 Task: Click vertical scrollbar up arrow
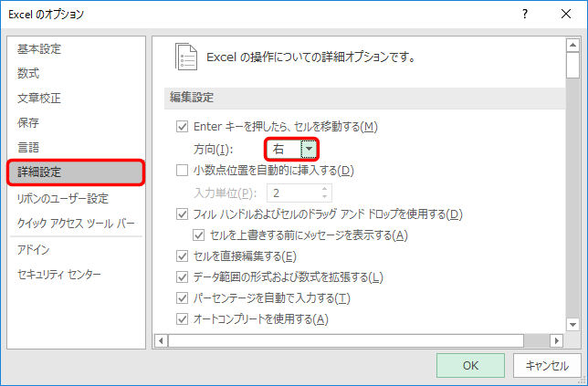coord(572,46)
